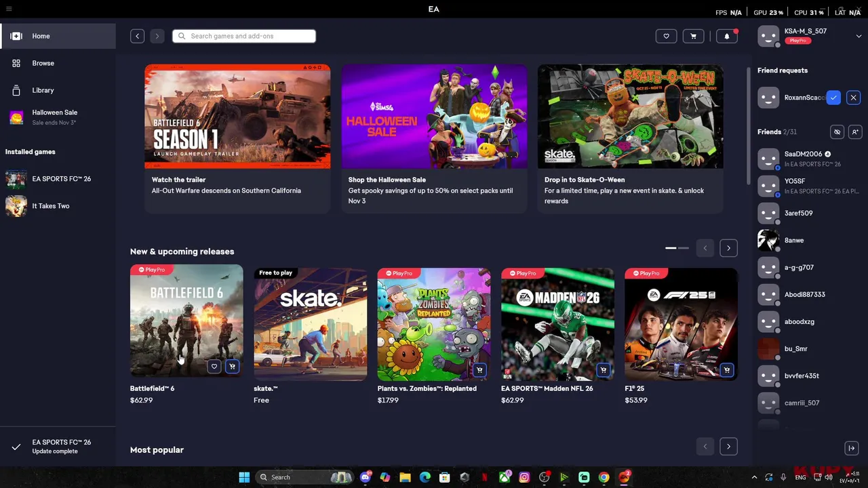Click the Shop the Halloween Sale link
This screenshot has width=868, height=488.
tap(387, 180)
